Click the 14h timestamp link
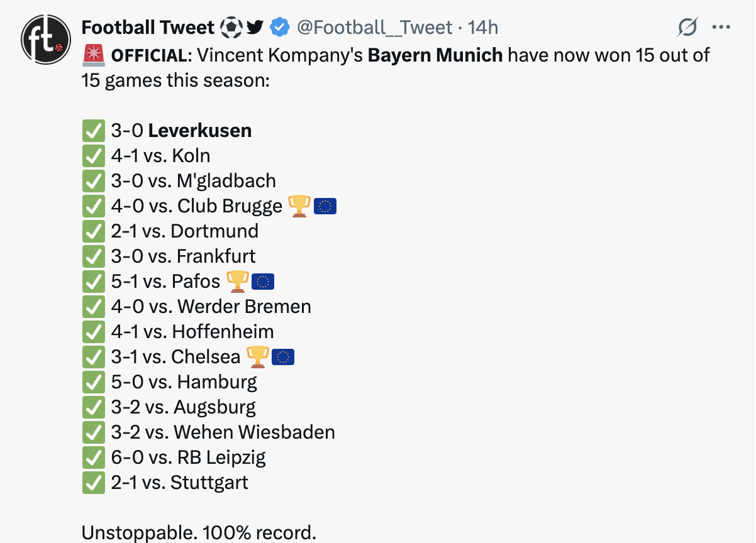756x543 pixels. coord(483,27)
